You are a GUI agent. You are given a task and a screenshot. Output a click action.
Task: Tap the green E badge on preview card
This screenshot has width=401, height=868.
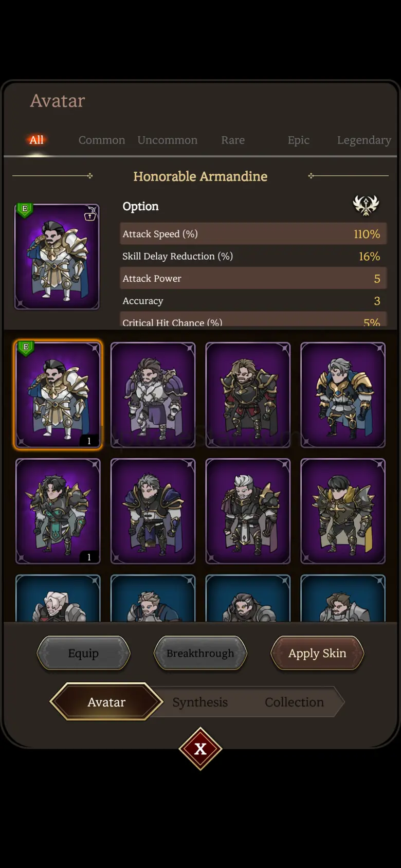point(25,209)
